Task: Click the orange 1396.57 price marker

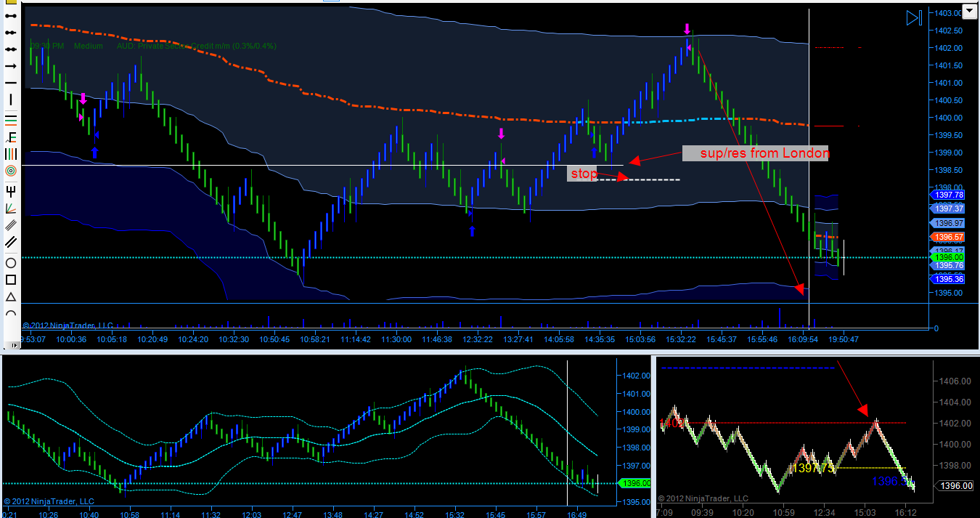Action: (949, 237)
